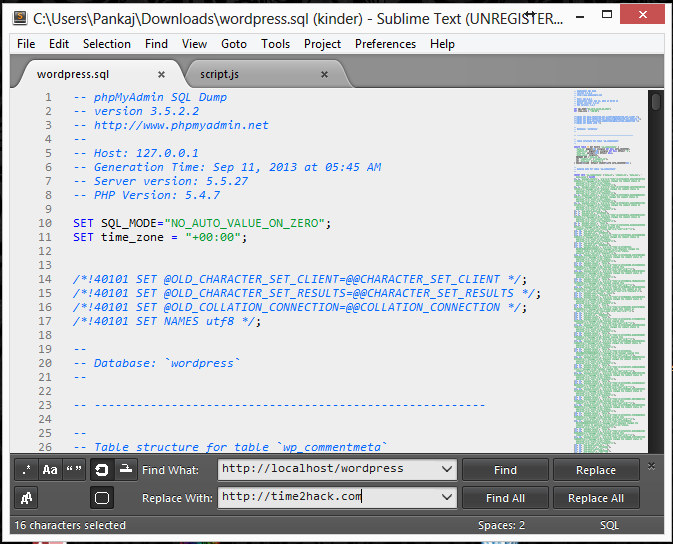Click line number 10 in gutter
This screenshot has width=673, height=544.
45,223
